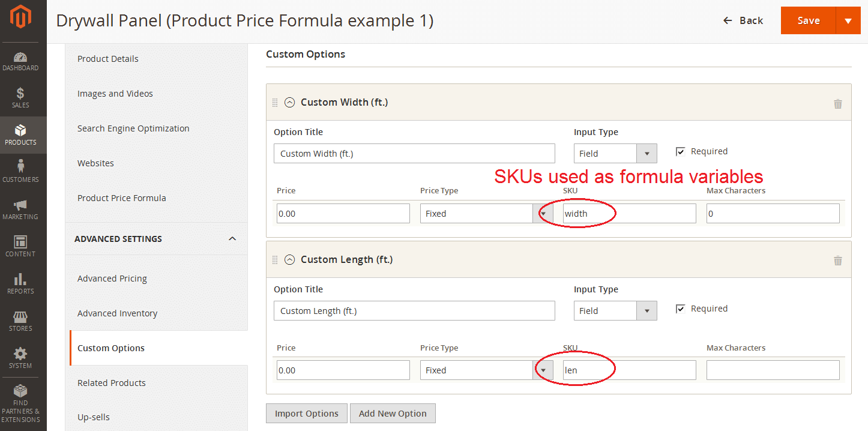Screen dimensions: 868x431
Task: Select Product Price Formula tab
Action: (x=122, y=198)
